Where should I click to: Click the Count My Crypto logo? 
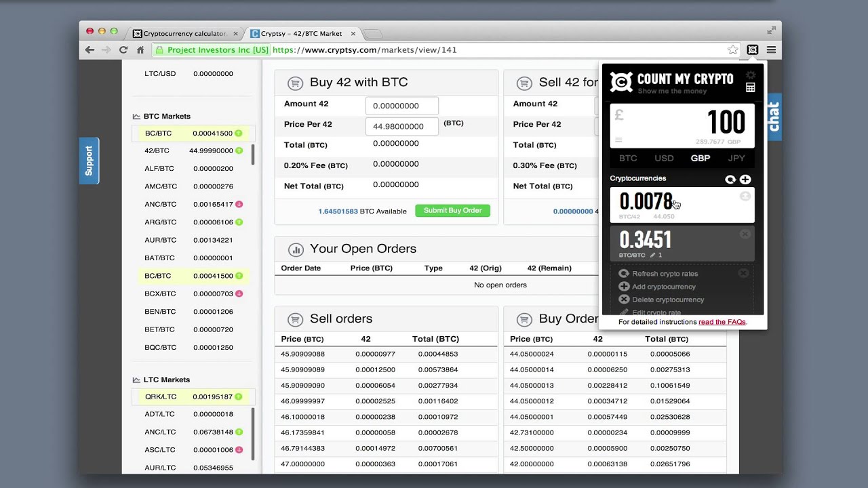[x=621, y=82]
